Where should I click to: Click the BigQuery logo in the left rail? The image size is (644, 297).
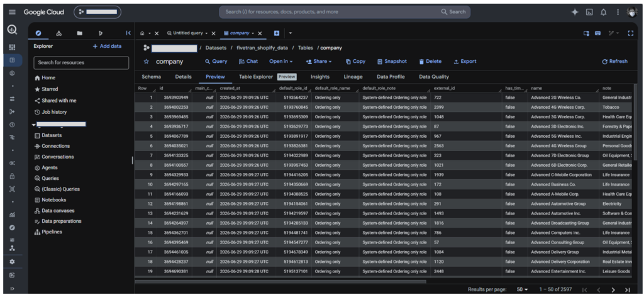13,30
